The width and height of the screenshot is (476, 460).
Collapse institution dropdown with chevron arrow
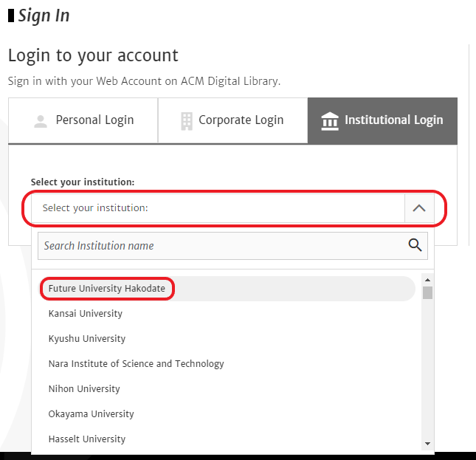tap(419, 208)
